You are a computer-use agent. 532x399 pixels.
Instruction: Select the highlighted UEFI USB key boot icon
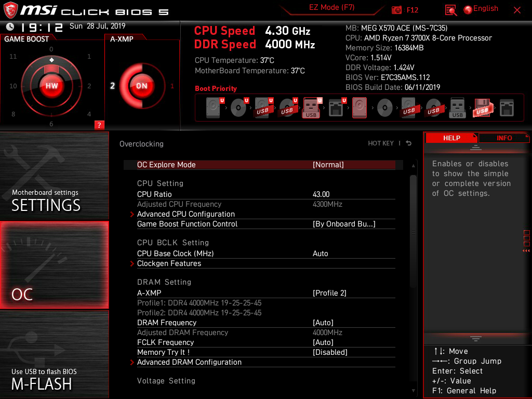(312, 108)
